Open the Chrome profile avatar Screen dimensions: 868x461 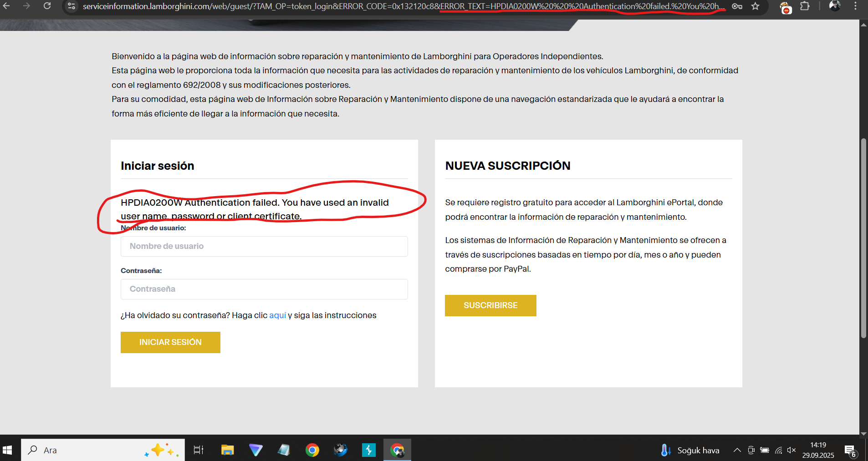835,6
